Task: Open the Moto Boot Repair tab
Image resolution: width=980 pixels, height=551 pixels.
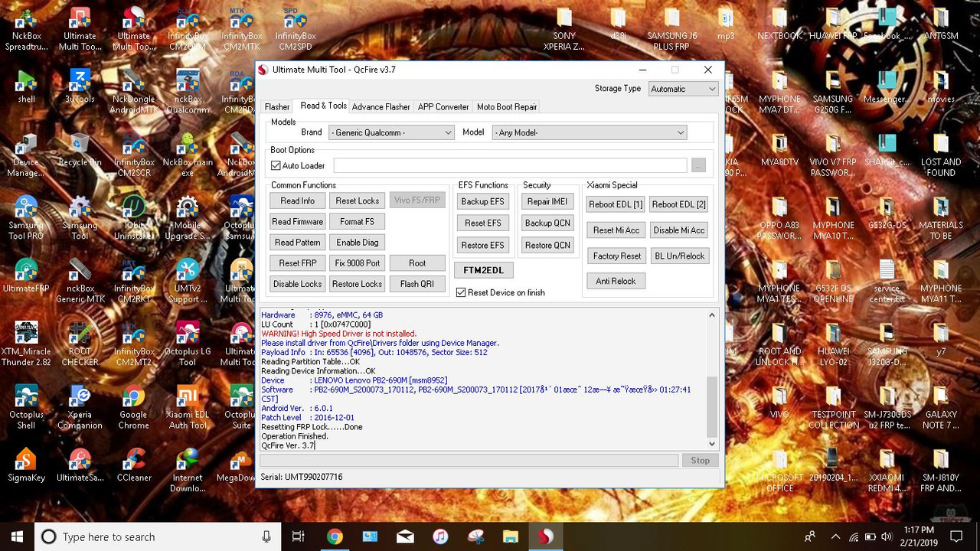Action: pyautogui.click(x=507, y=107)
